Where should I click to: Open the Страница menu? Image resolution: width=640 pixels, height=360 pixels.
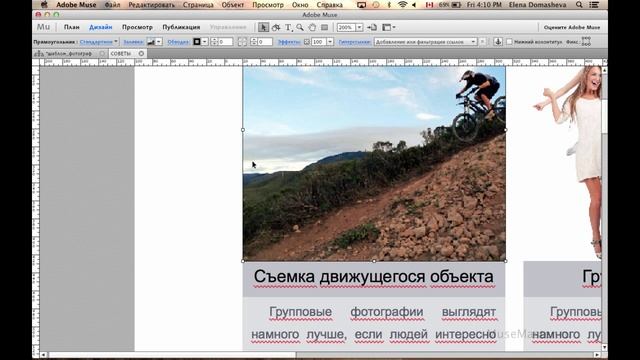tap(198, 5)
